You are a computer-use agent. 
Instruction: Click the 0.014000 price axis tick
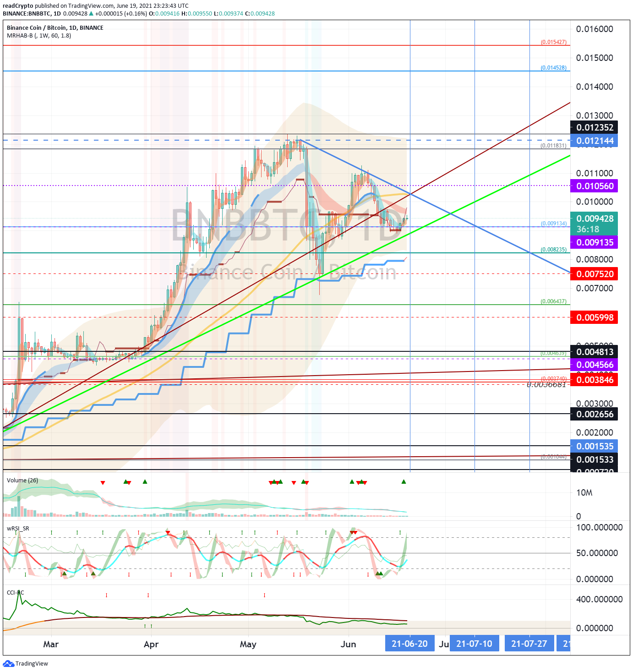(595, 87)
